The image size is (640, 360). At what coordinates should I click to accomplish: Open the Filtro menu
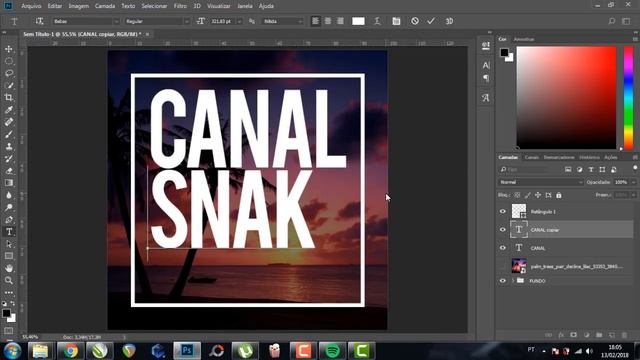click(180, 6)
